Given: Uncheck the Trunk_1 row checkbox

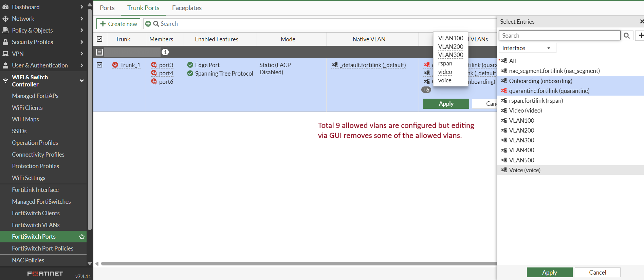Looking at the screenshot, I should tap(99, 65).
